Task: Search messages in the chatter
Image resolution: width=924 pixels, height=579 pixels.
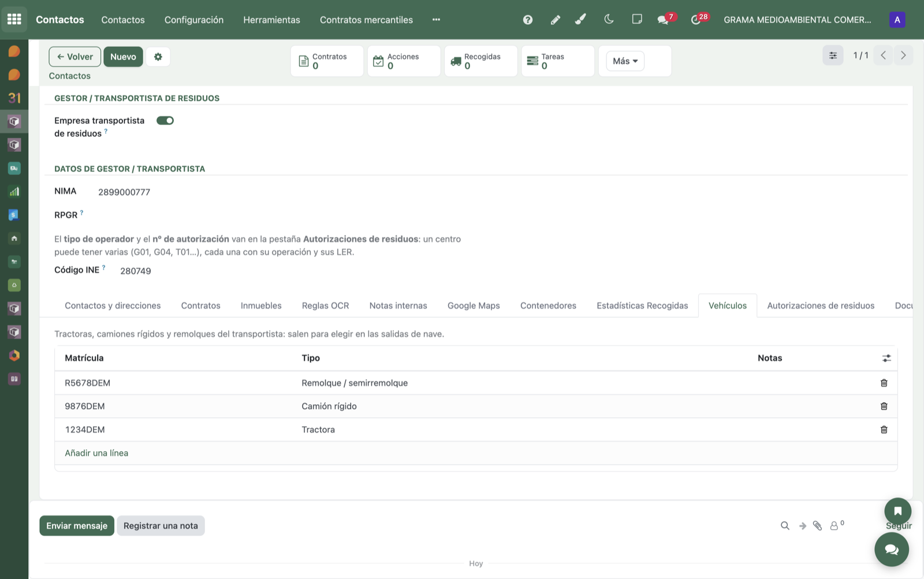Action: pyautogui.click(x=785, y=526)
